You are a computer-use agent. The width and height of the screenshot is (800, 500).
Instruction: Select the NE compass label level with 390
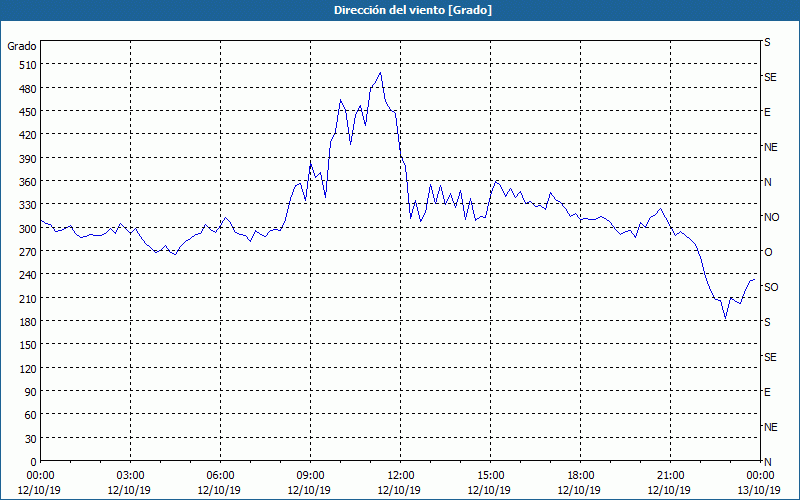771,147
